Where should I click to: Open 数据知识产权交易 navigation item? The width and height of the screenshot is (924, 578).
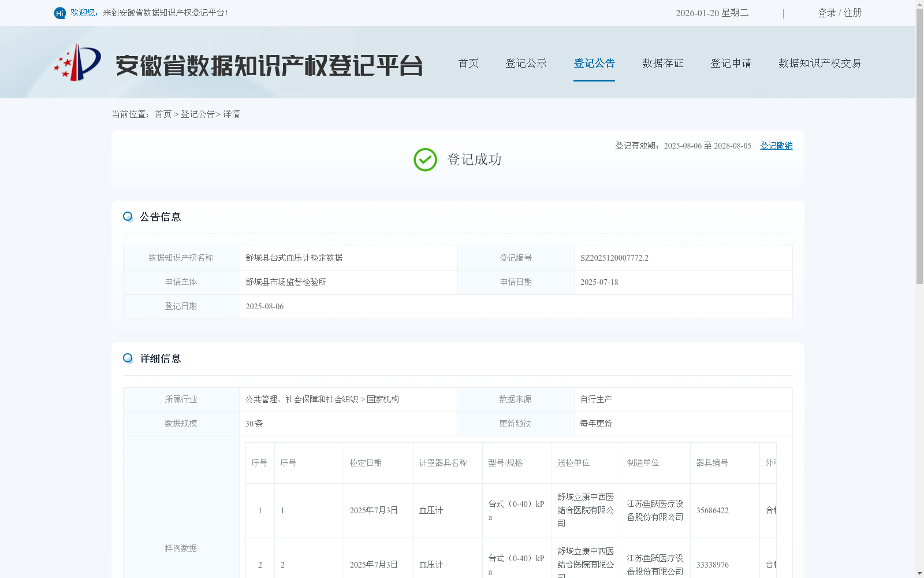coord(820,63)
